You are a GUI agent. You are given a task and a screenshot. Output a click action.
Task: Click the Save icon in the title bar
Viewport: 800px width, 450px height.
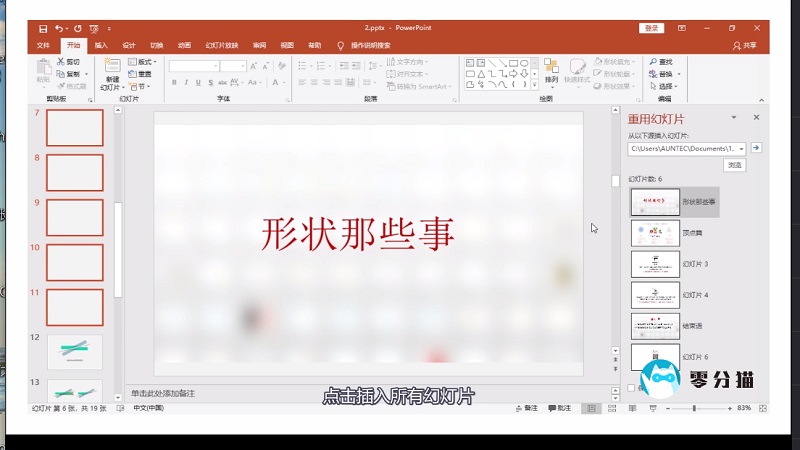43,29
